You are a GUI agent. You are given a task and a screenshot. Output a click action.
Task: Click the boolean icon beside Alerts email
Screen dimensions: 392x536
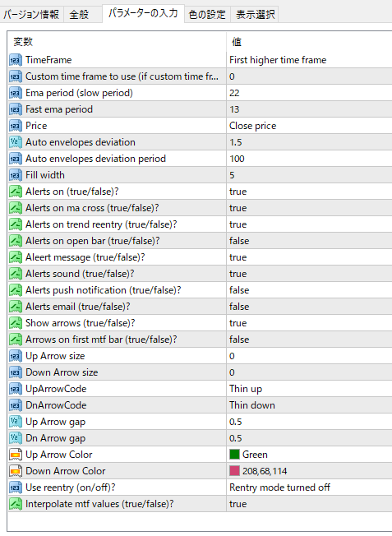[x=16, y=307]
